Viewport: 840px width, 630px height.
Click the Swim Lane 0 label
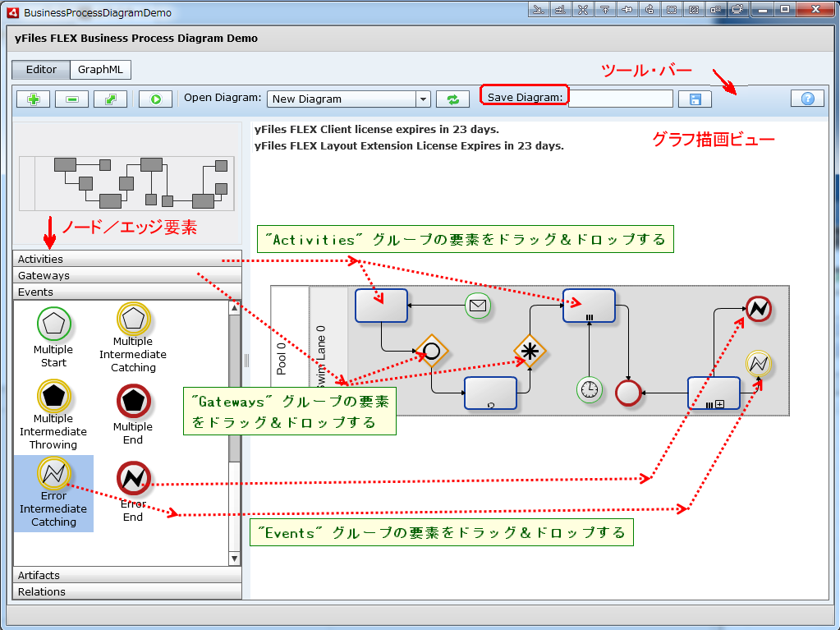click(x=320, y=356)
